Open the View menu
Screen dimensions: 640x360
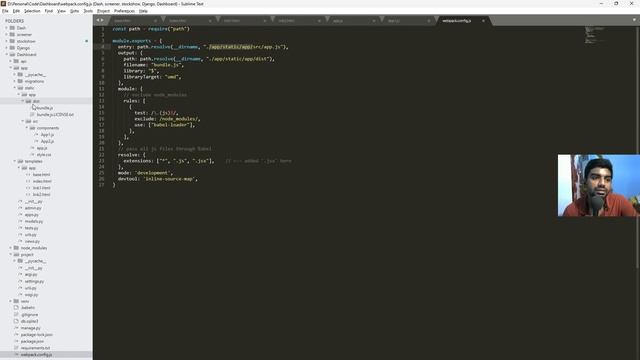click(x=61, y=11)
